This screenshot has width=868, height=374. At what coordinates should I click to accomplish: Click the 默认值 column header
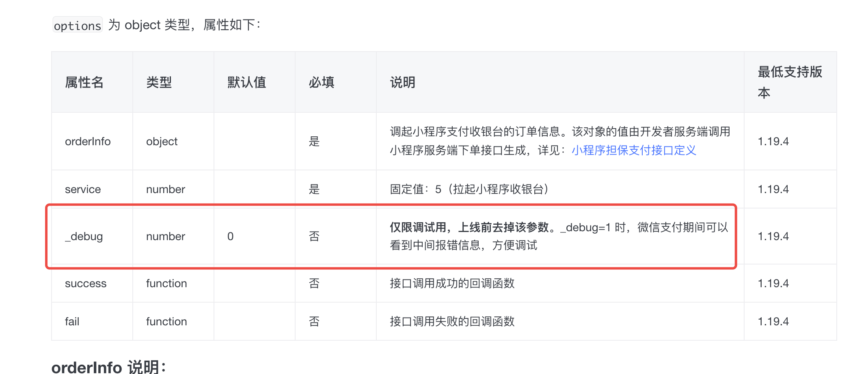246,82
